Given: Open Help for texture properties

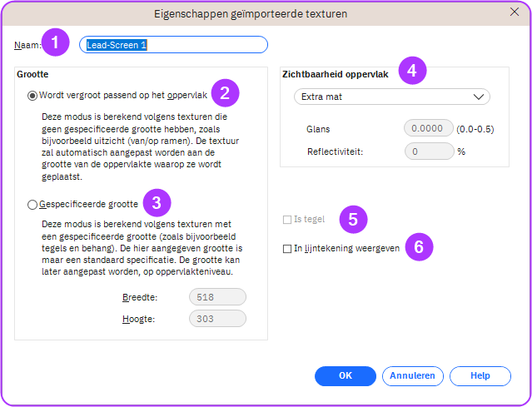Looking at the screenshot, I should pyautogui.click(x=480, y=375).
